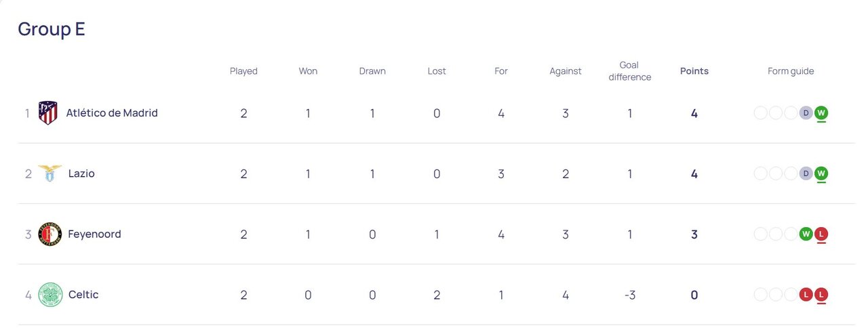Screen dimensions: 868x328
Task: Click the Lazio eagle crest icon
Action: tap(50, 173)
